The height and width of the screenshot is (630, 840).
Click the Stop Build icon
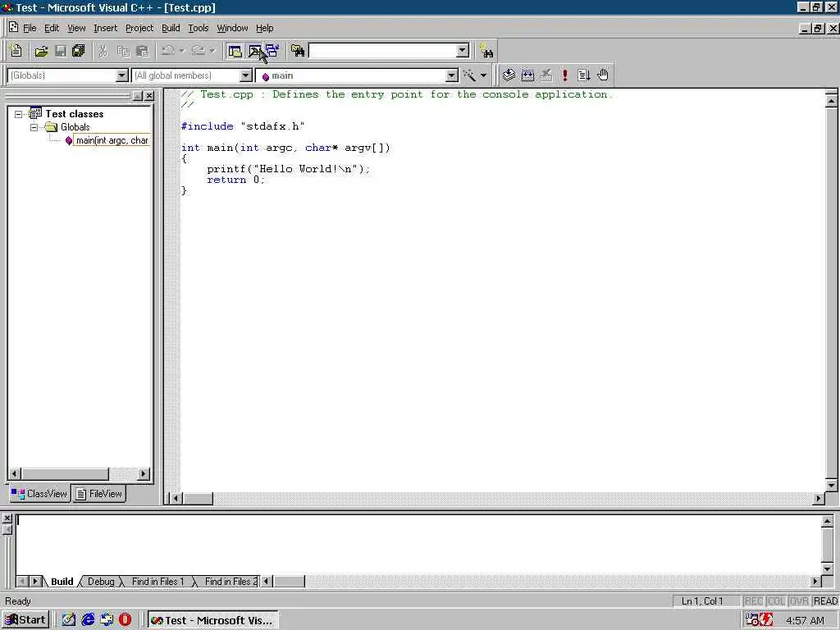pyautogui.click(x=546, y=75)
